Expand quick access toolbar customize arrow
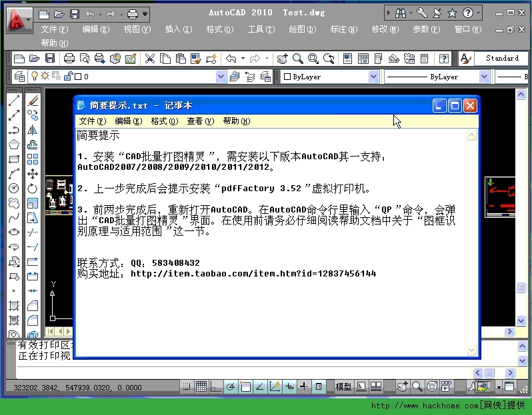This screenshot has height=415, width=532. coord(145,14)
